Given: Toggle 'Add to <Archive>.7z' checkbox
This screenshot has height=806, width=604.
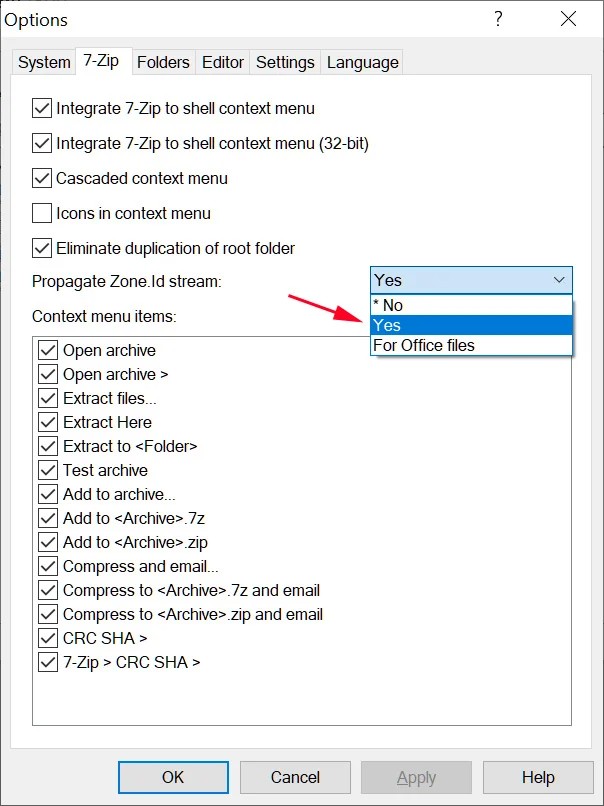Looking at the screenshot, I should [48, 518].
